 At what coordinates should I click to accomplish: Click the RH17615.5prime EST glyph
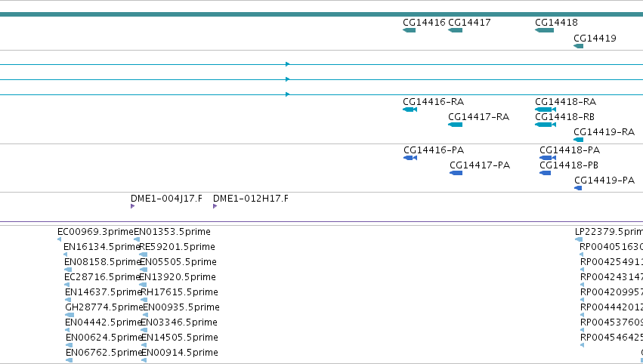tap(144, 300)
